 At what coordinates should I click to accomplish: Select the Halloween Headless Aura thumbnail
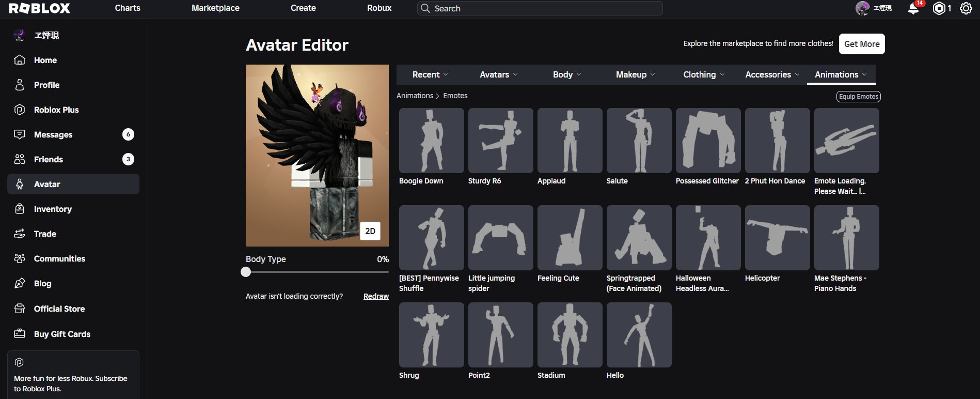708,238
